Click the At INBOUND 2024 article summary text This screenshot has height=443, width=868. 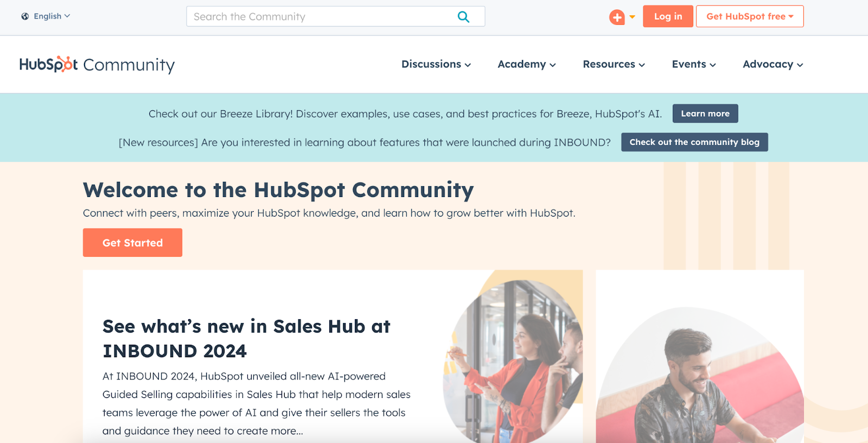(257, 403)
